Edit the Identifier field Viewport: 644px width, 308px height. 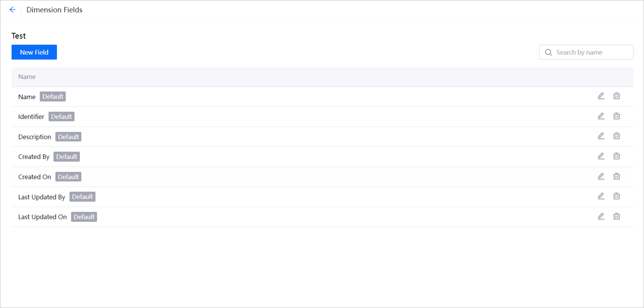click(601, 116)
